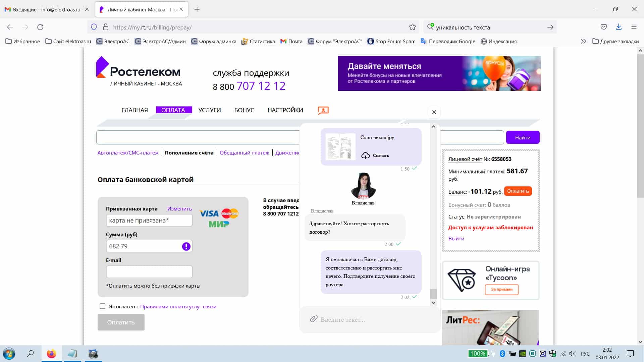Click the user profile icon in navigation
Viewport: 644px width, 362px height.
[x=323, y=110]
